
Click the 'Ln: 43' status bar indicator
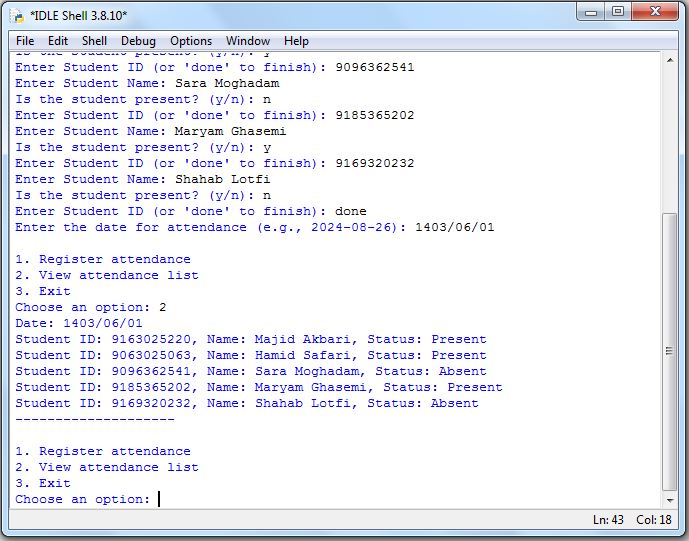click(x=611, y=520)
